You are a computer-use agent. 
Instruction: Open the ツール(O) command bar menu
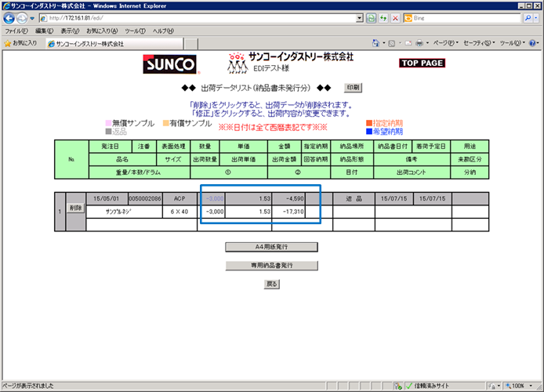pos(513,43)
